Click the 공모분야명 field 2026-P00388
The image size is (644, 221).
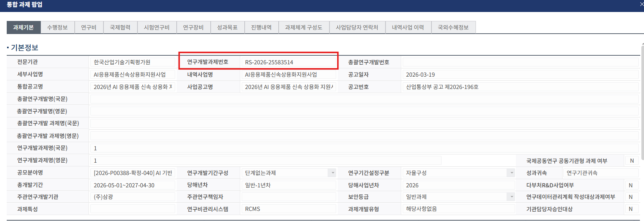(133, 173)
